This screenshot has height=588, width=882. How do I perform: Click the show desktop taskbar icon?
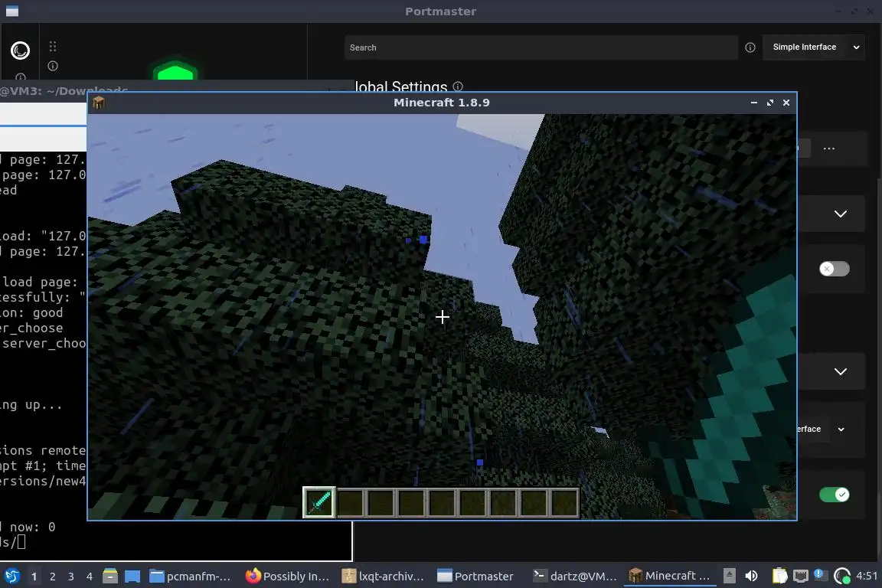[x=132, y=577]
